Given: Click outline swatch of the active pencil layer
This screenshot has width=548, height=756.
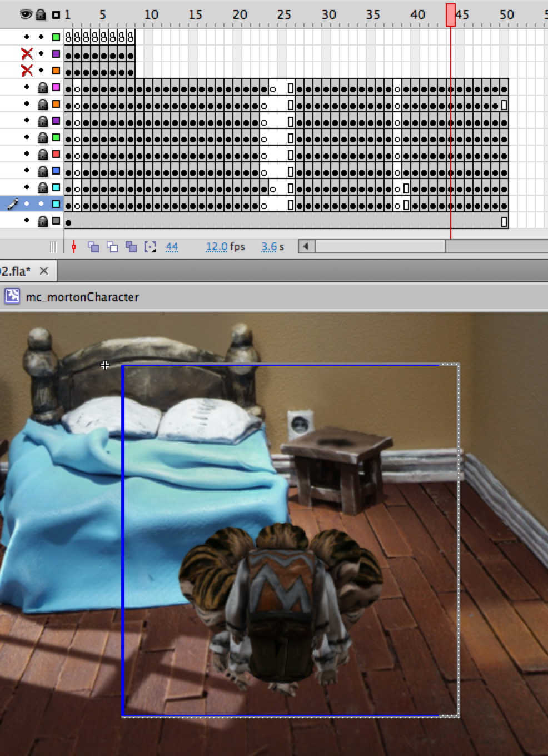Looking at the screenshot, I should 56,204.
